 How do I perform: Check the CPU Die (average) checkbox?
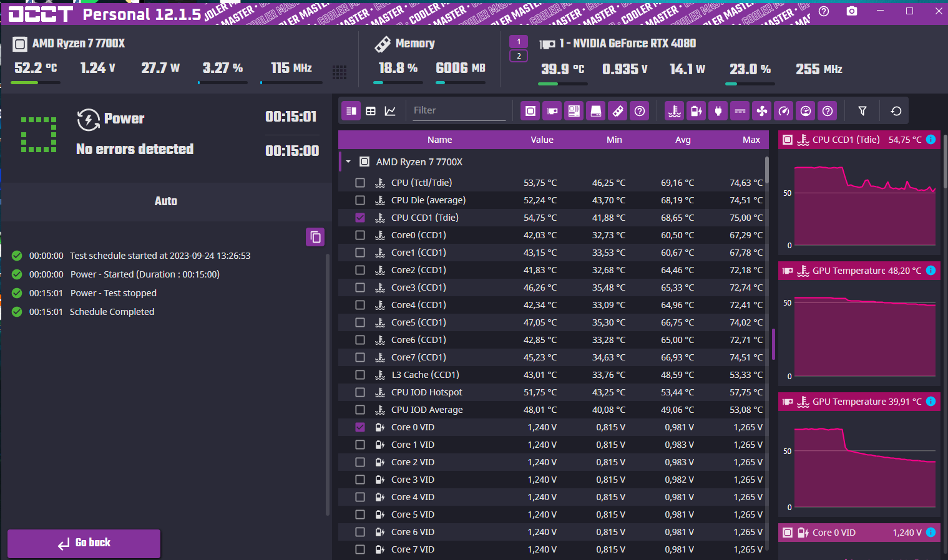(x=360, y=200)
